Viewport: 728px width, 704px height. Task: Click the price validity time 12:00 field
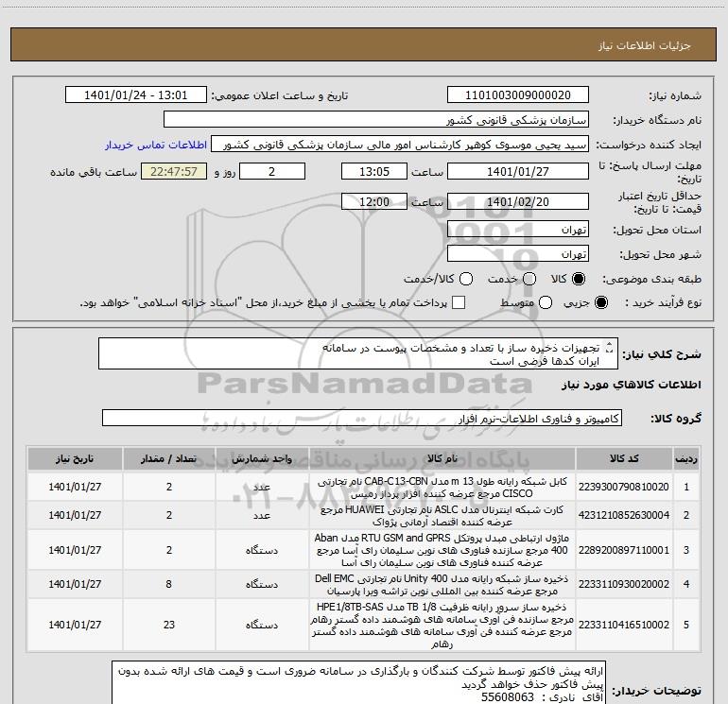click(x=374, y=202)
